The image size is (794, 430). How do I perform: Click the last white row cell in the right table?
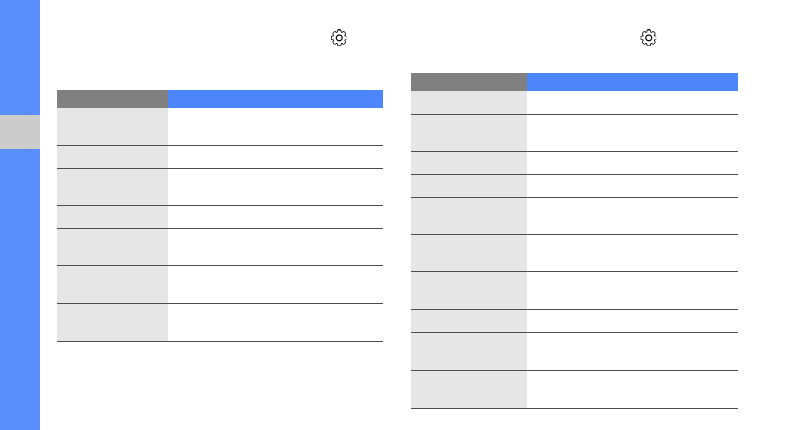pyautogui.click(x=632, y=389)
